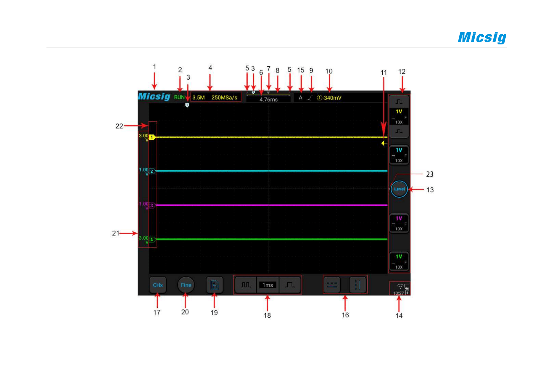Open the trigger info showing -340mV
The image size is (554, 392).
pos(329,98)
